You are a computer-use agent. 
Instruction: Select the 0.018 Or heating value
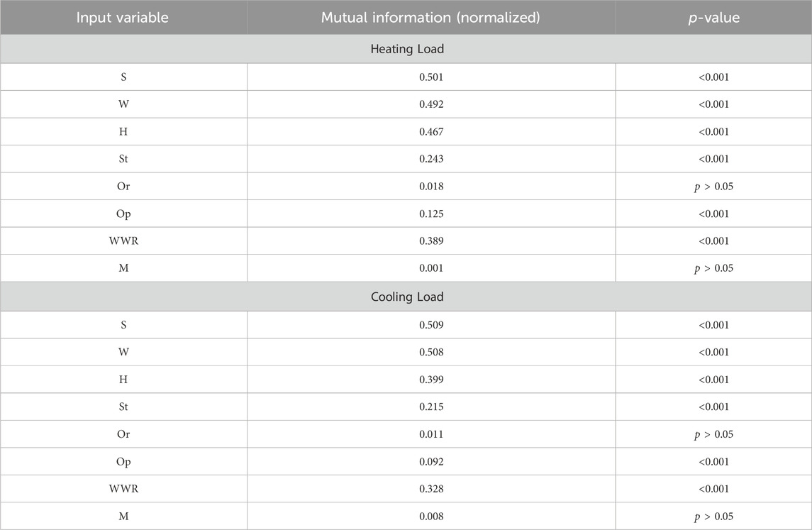pyautogui.click(x=431, y=186)
